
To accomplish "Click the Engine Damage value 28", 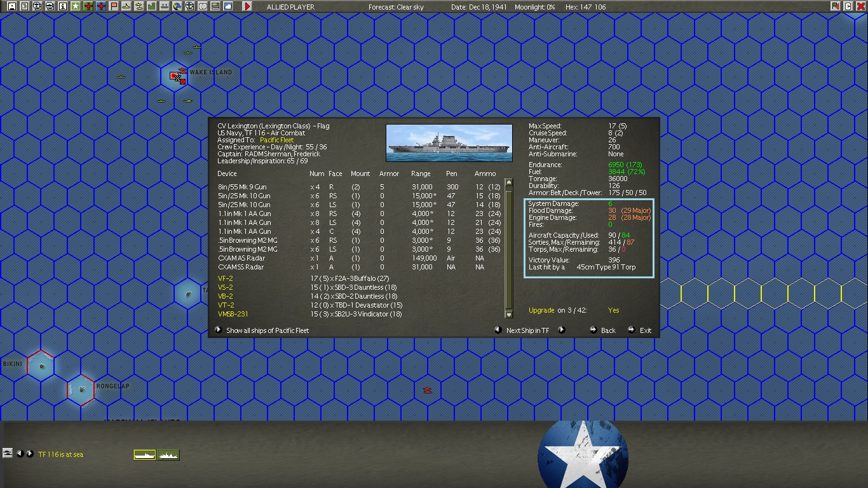I will point(612,217).
